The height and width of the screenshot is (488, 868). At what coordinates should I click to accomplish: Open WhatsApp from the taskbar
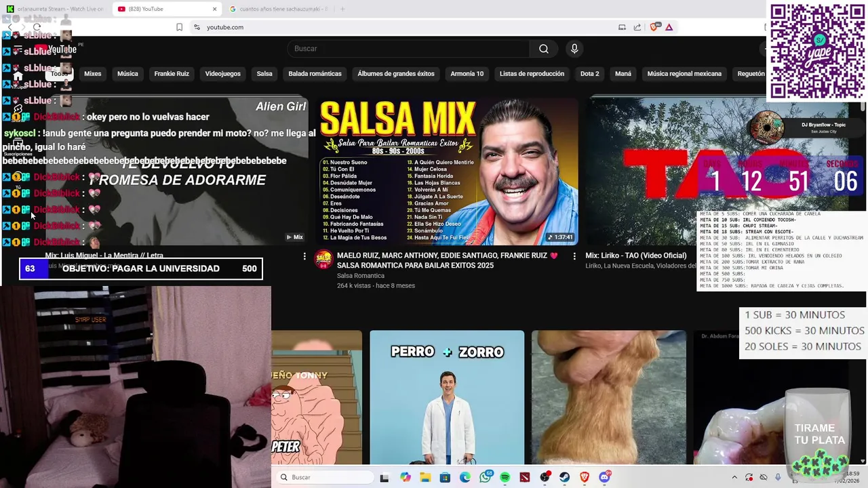click(x=485, y=478)
